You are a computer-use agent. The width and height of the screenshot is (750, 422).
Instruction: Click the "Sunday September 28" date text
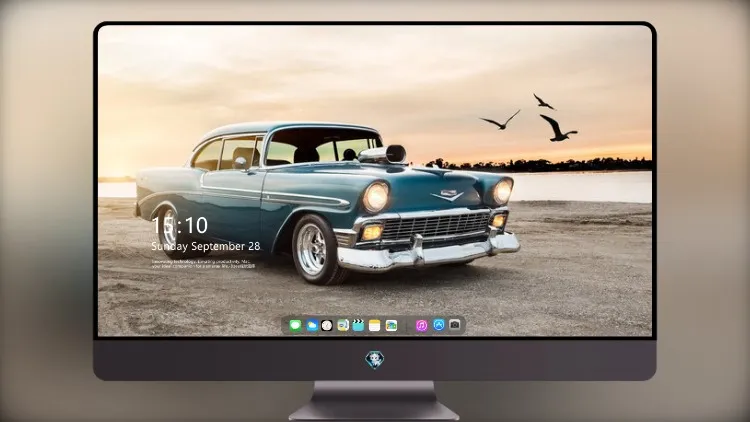[x=206, y=246]
